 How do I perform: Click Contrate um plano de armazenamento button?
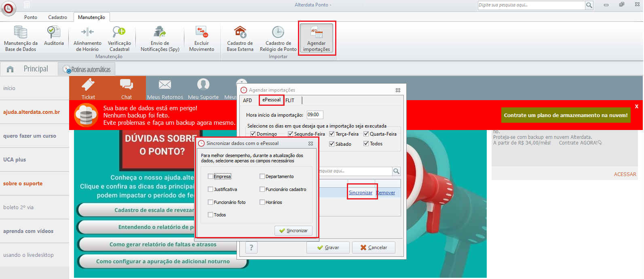[x=566, y=115]
